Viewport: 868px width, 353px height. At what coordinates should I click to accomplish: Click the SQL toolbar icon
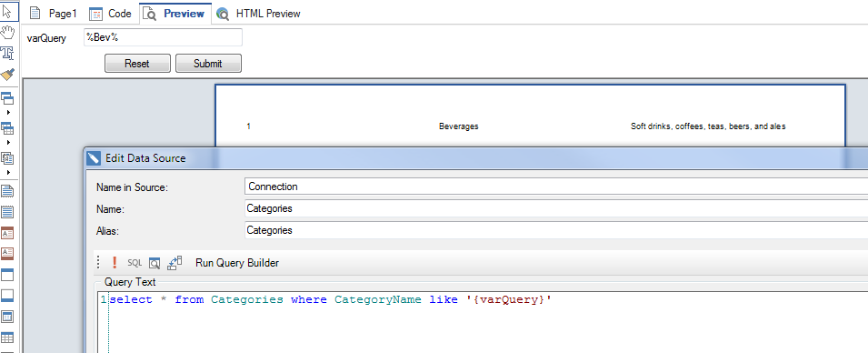135,263
